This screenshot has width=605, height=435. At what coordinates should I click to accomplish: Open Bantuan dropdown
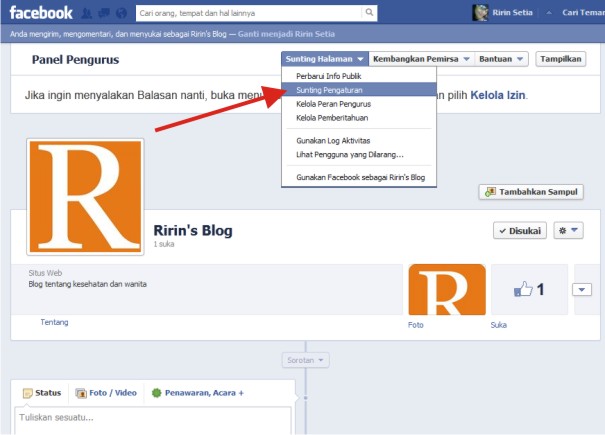pos(501,59)
